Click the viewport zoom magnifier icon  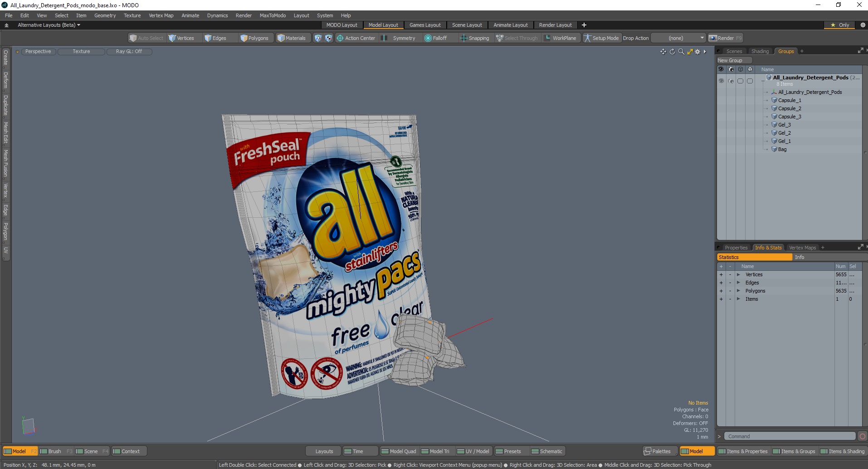pyautogui.click(x=681, y=52)
